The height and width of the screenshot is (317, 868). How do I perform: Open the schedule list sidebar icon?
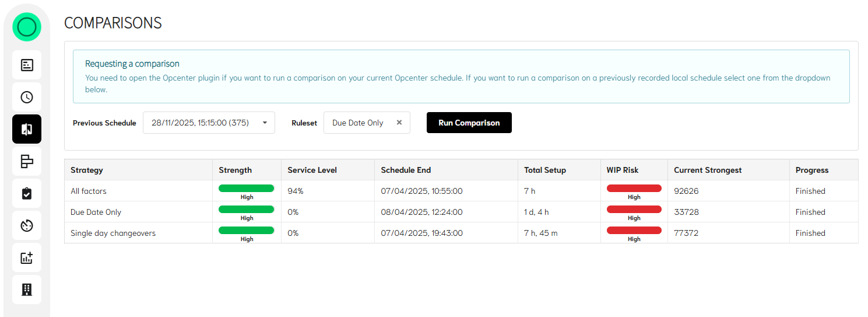(27, 65)
